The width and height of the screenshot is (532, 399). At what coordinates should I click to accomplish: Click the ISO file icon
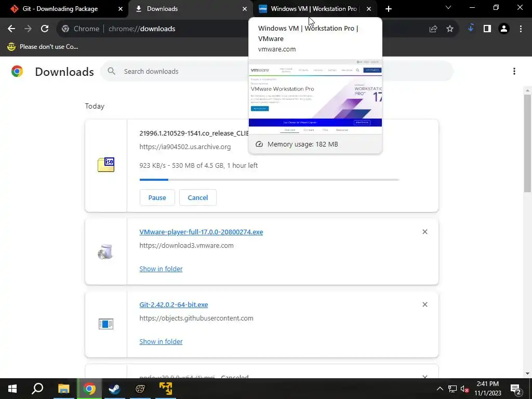[x=106, y=165]
